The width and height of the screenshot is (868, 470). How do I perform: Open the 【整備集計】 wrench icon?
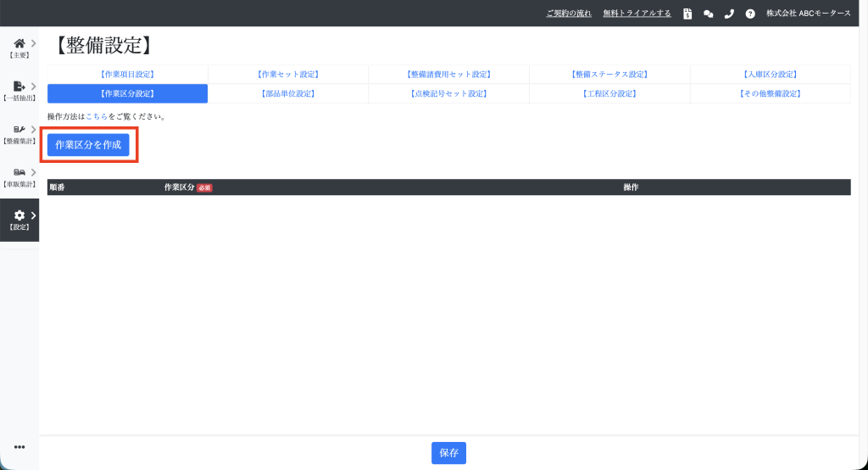(19, 130)
